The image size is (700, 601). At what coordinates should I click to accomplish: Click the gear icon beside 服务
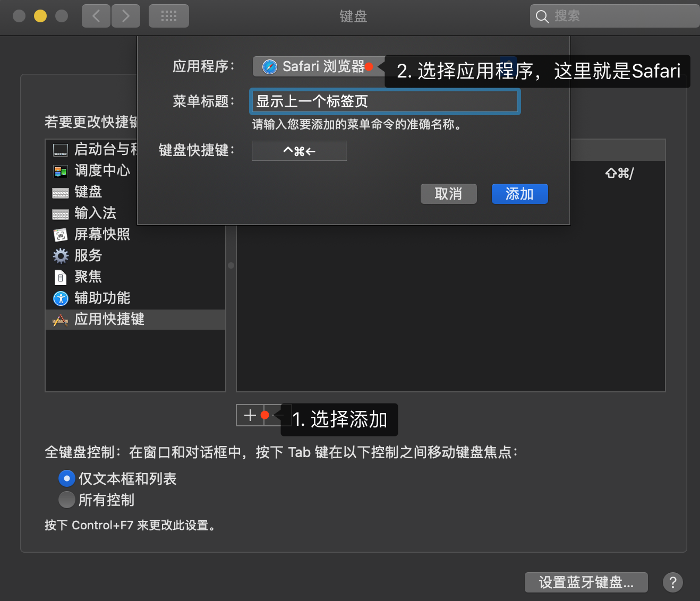pos(61,256)
